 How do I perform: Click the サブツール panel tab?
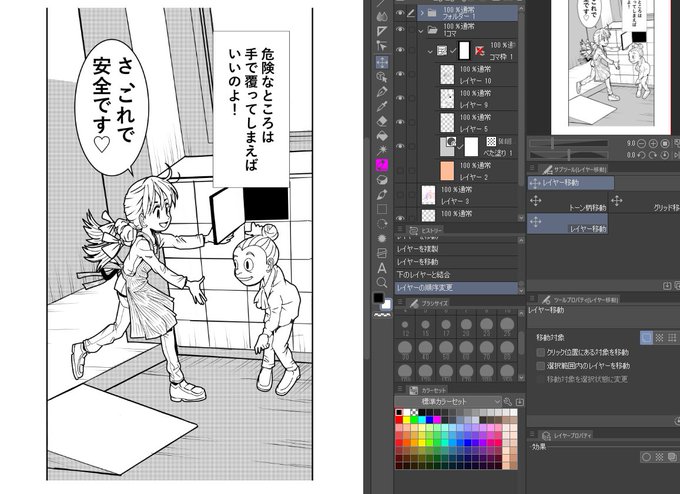573,169
